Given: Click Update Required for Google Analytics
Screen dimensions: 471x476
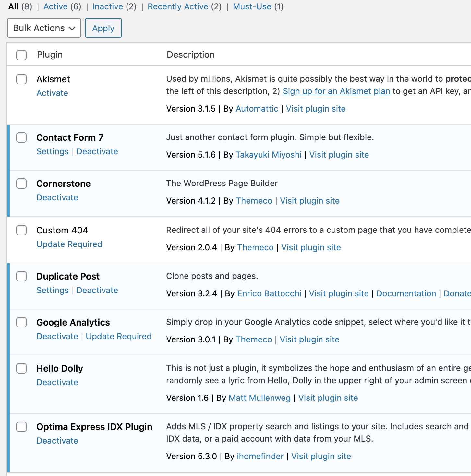Looking at the screenshot, I should coord(119,336).
